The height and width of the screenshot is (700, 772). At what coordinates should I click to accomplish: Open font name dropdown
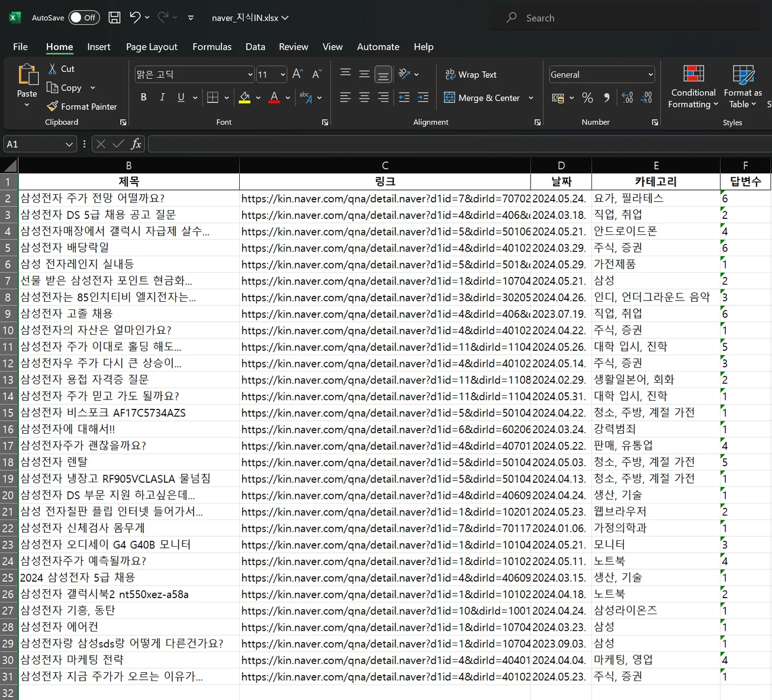tap(250, 75)
